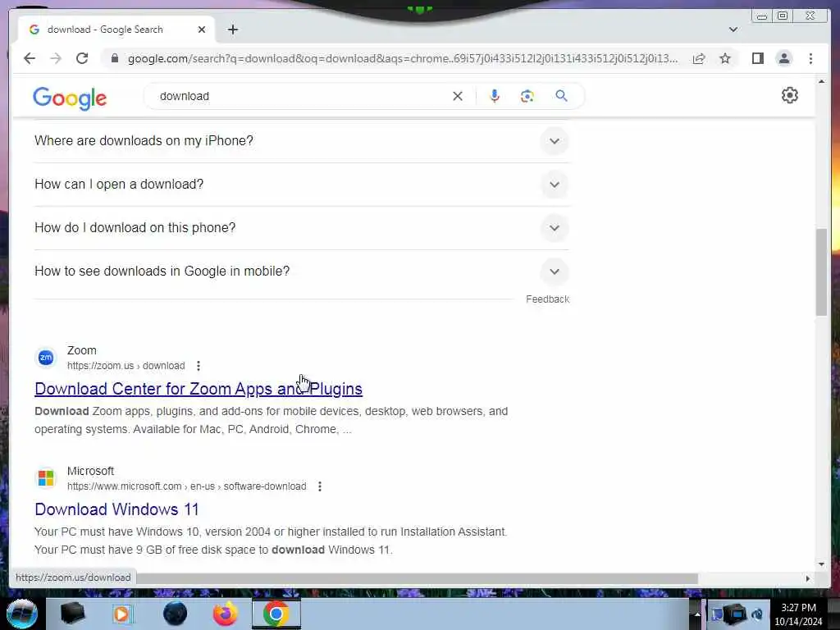Screen dimensions: 840x630
Task: Share this page via the share icon
Action: tap(699, 58)
